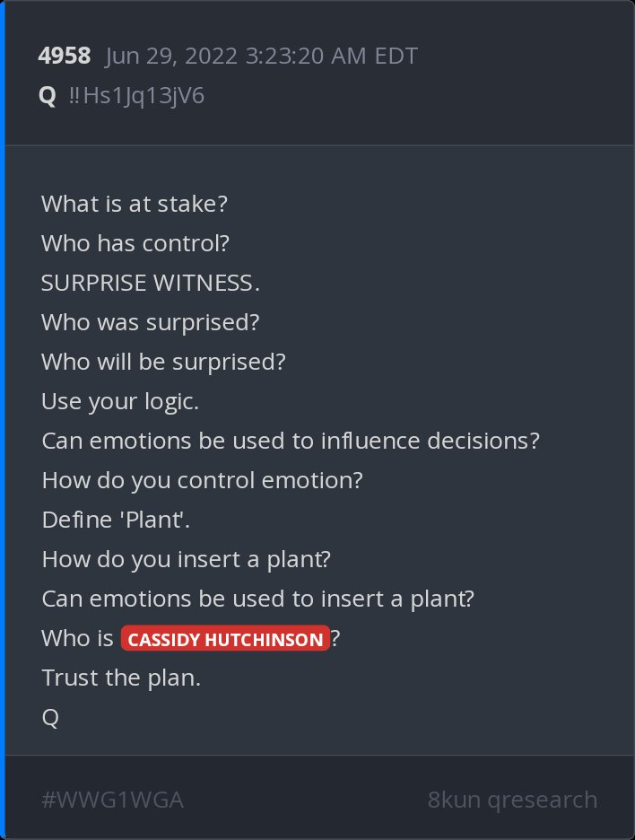
Task: Click the post number 4958
Action: (x=64, y=56)
